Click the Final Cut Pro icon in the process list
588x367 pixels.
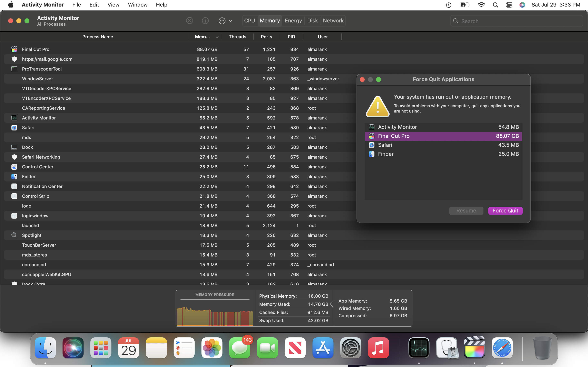pyautogui.click(x=14, y=49)
